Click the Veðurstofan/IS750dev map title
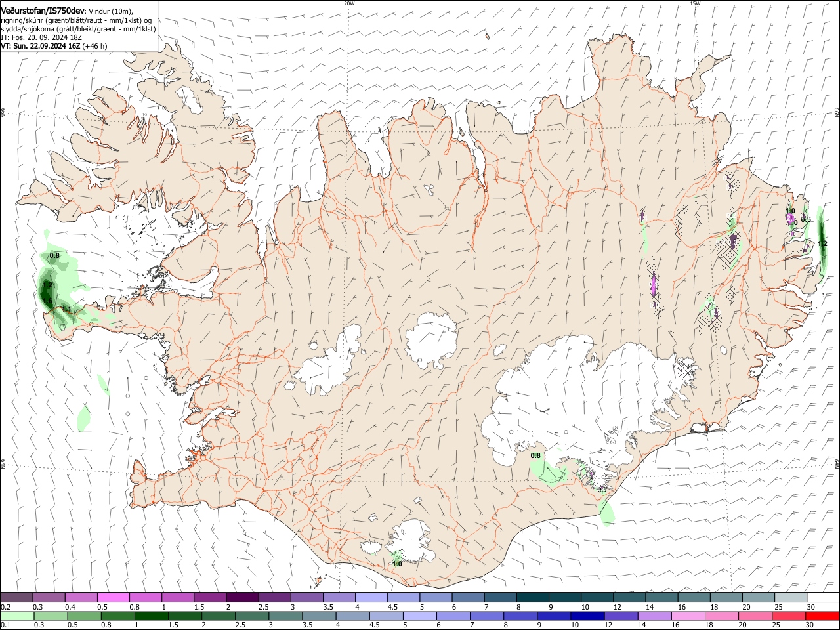 tap(43, 10)
